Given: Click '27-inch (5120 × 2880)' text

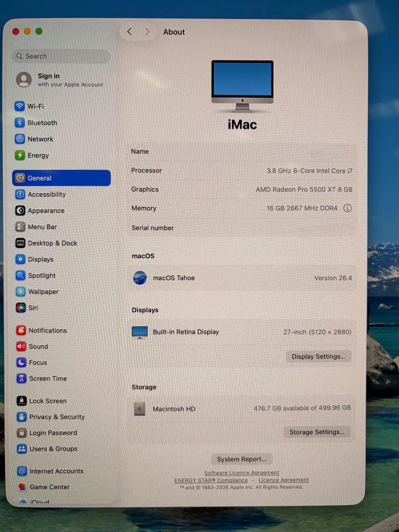Looking at the screenshot, I should click(317, 332).
